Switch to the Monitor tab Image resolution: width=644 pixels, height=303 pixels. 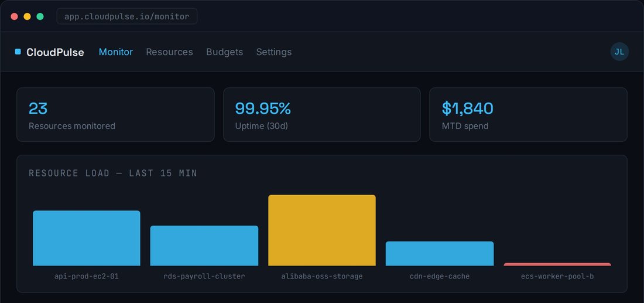pyautogui.click(x=116, y=52)
